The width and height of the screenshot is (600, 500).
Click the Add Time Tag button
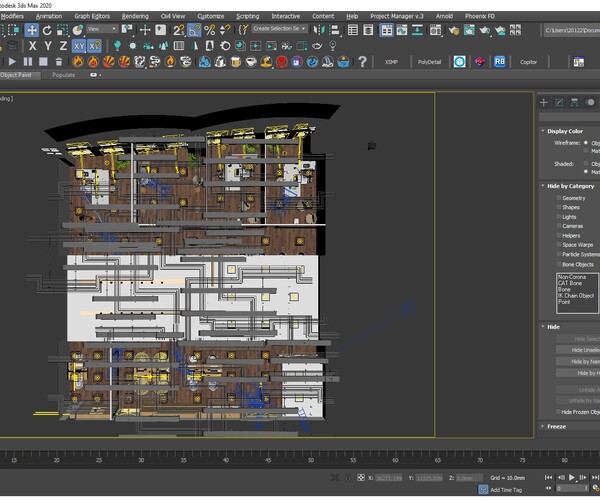(x=506, y=490)
